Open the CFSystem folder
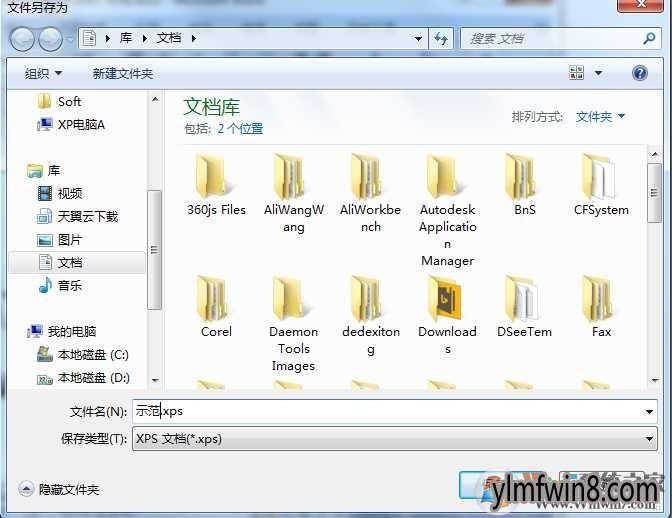 tap(601, 185)
